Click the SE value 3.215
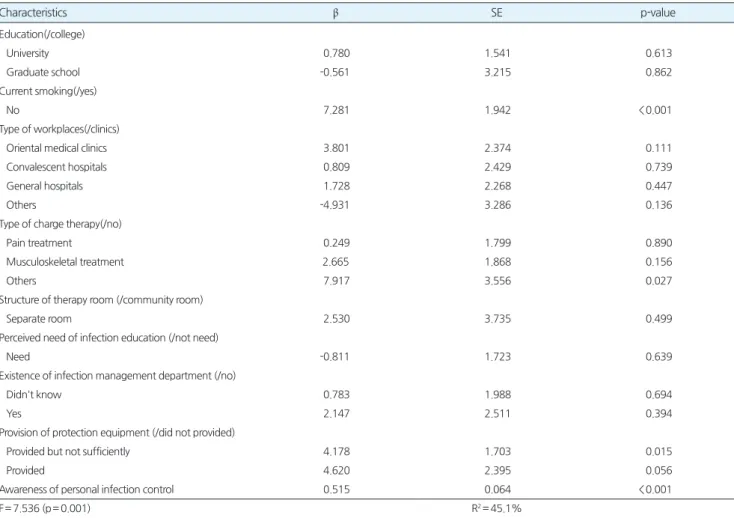The image size is (734, 518). 498,72
